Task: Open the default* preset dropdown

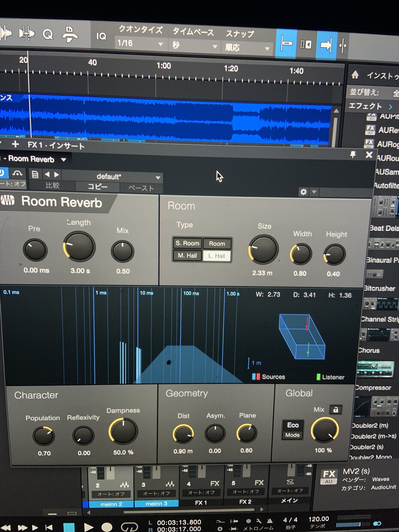Action: pos(113,177)
